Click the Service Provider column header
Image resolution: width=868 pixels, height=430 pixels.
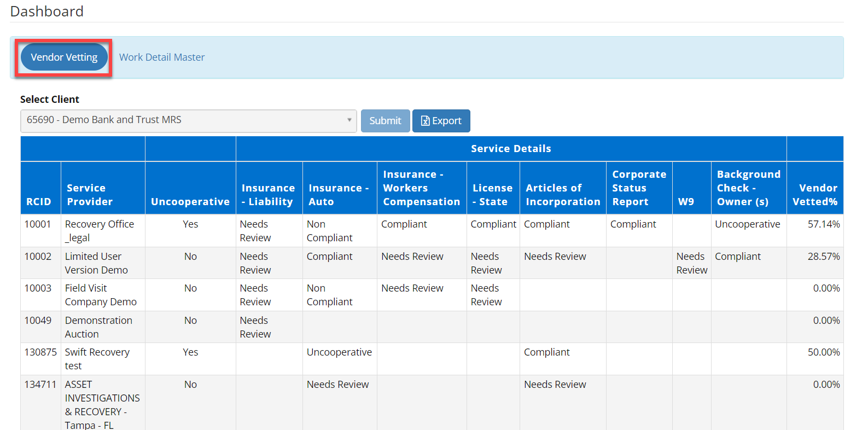click(103, 188)
